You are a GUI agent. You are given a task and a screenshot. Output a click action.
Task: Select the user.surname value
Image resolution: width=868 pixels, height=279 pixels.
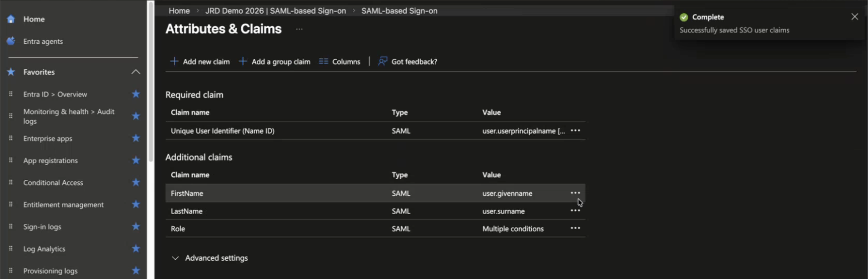click(x=504, y=211)
